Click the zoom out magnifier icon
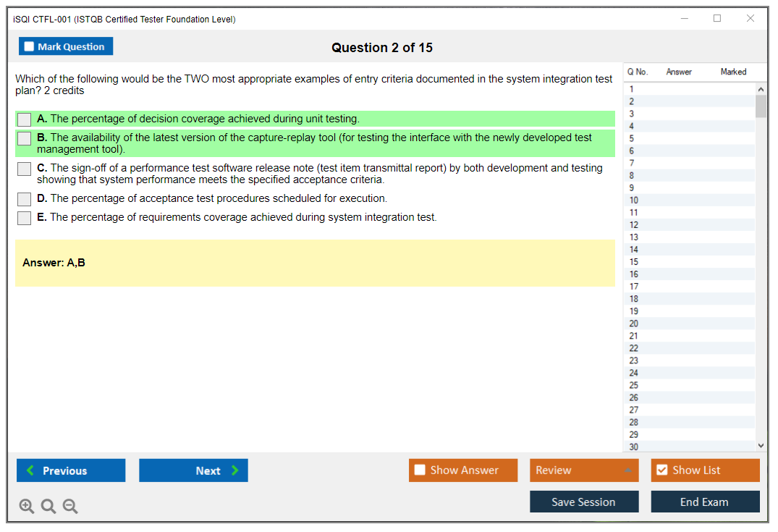The image size is (778, 532). click(70, 507)
